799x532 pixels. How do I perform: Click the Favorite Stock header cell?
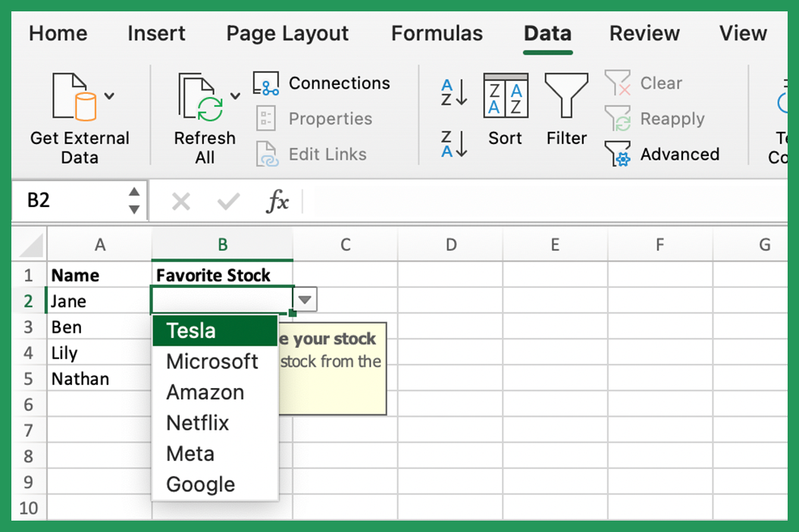pos(223,275)
